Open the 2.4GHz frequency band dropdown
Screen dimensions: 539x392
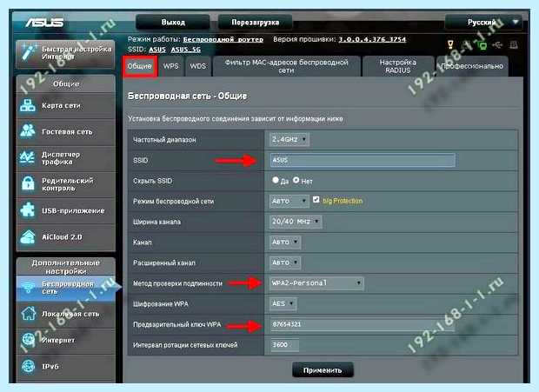[289, 139]
